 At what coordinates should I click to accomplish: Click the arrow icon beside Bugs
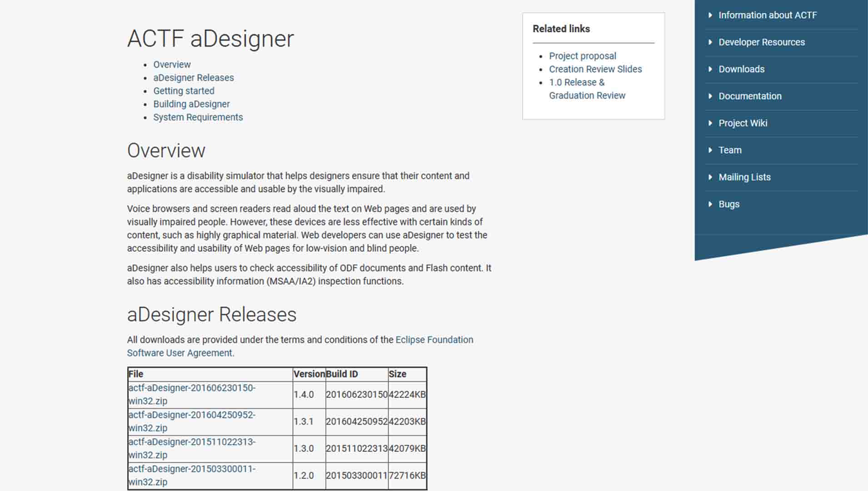tap(710, 204)
